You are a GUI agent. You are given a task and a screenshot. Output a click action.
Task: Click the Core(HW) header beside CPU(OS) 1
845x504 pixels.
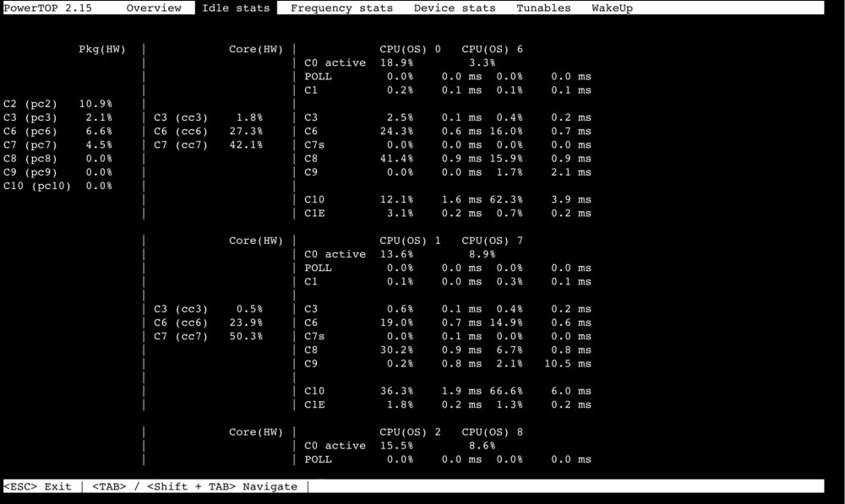256,241
